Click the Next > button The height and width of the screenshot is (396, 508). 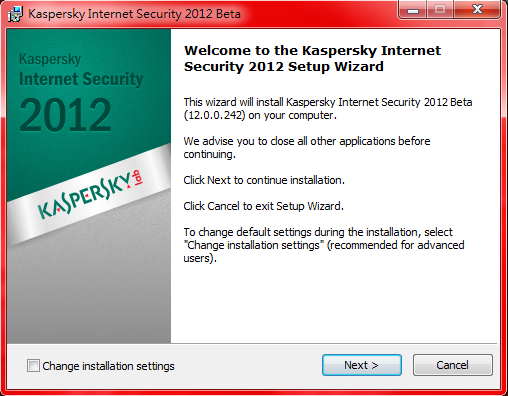(362, 365)
